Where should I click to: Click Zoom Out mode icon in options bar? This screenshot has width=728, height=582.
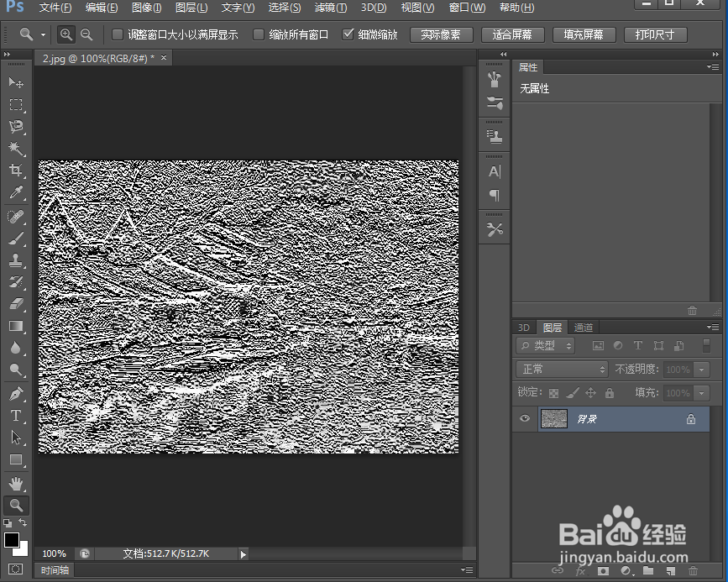point(86,34)
